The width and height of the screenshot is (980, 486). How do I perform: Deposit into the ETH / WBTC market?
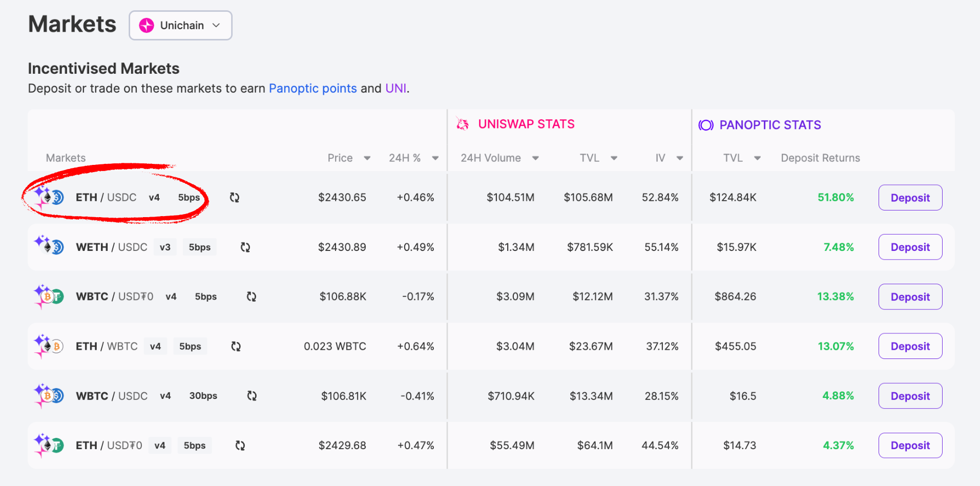point(910,346)
